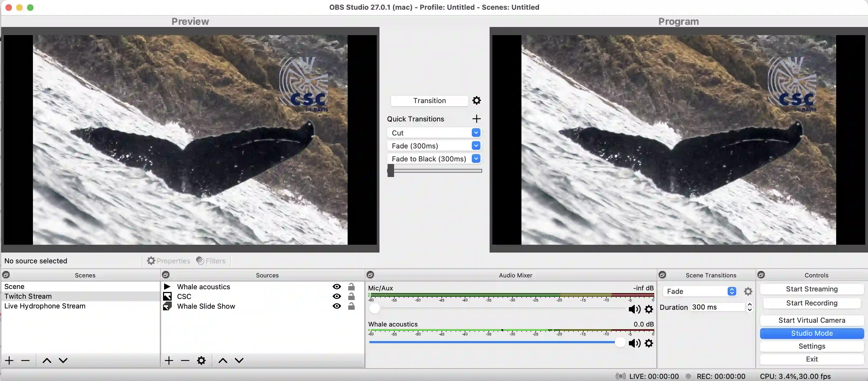
Task: Expand the Cut quick transition dropdown
Action: (476, 133)
